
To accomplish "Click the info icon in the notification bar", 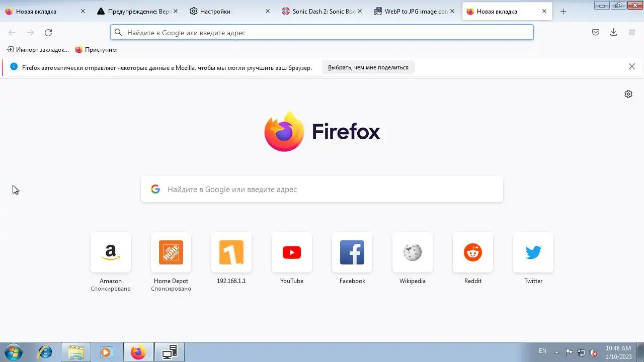I will (x=14, y=67).
